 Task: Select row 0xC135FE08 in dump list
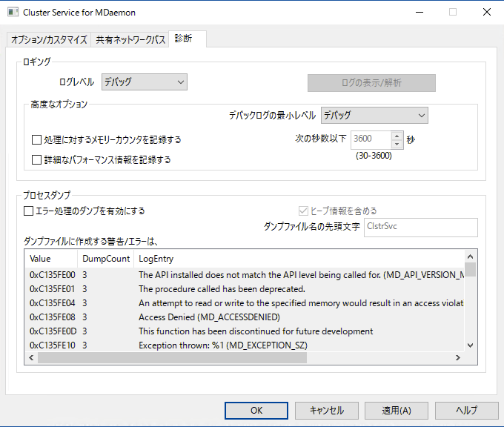(x=245, y=317)
